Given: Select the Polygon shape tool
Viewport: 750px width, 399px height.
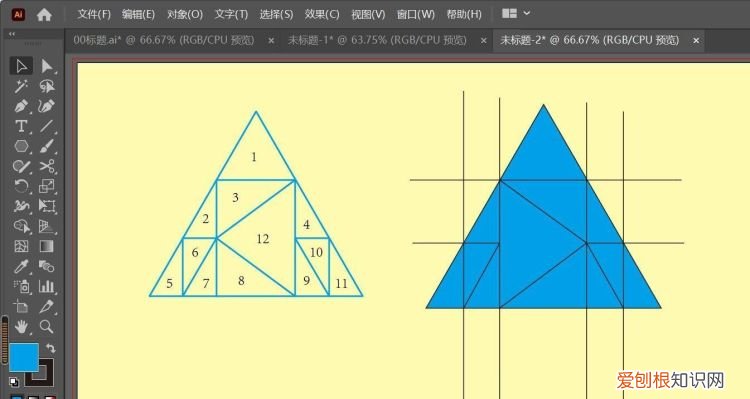Looking at the screenshot, I should coord(21,146).
